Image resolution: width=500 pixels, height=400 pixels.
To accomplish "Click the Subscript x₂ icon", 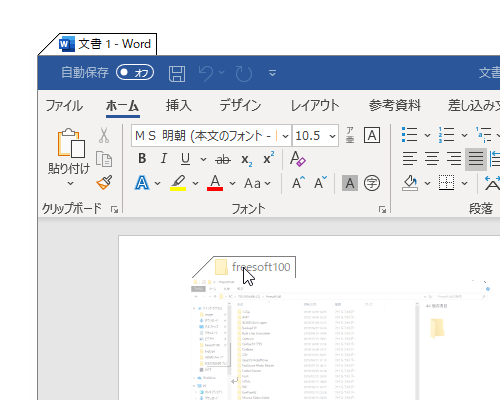I will pyautogui.click(x=247, y=160).
